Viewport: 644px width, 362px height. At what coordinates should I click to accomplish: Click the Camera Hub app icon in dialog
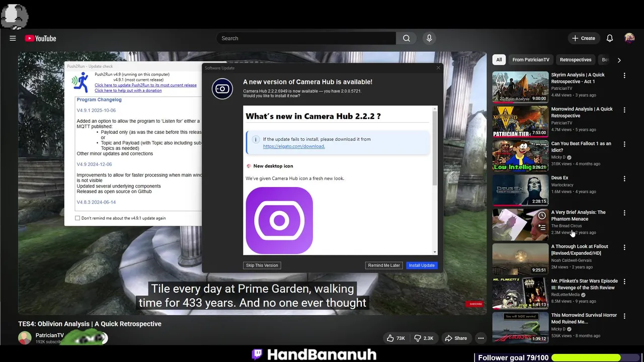(222, 89)
